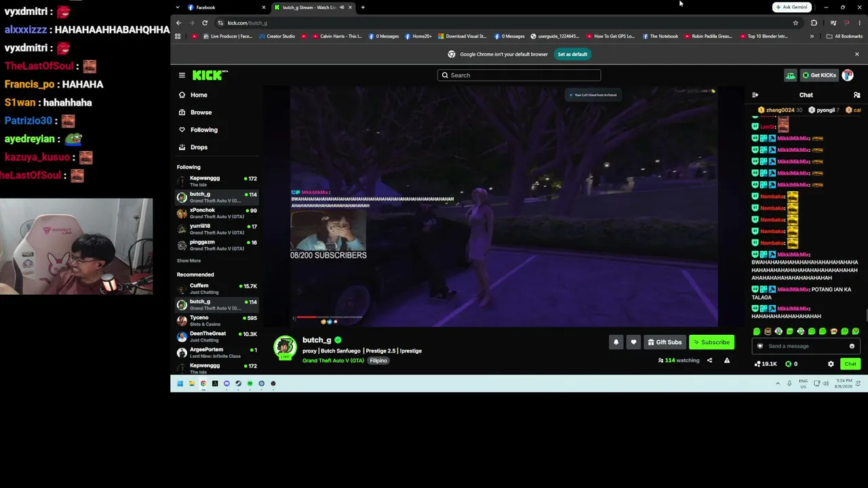Open the Windows Start menu
868x488 pixels.
pos(180,384)
